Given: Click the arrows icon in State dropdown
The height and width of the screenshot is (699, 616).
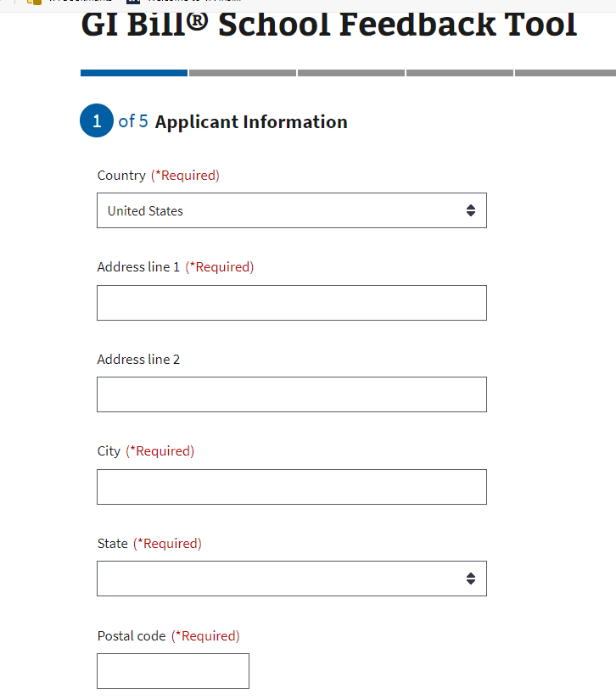Looking at the screenshot, I should point(471,579).
